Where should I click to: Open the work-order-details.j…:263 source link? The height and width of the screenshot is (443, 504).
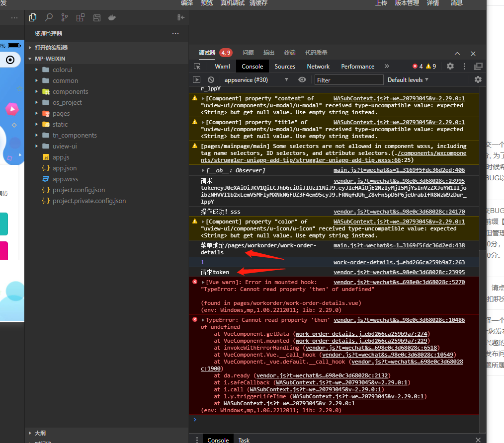[399, 262]
